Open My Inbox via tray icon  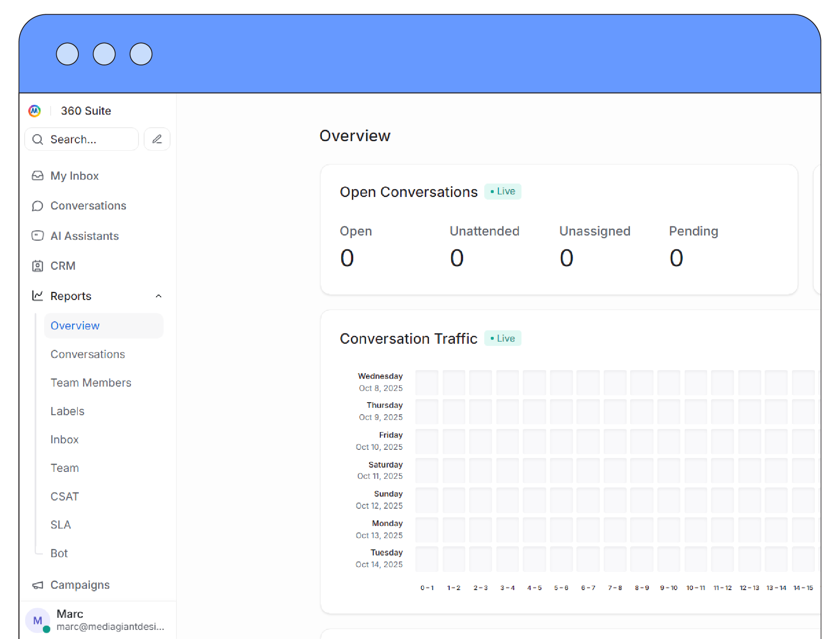pyautogui.click(x=38, y=175)
